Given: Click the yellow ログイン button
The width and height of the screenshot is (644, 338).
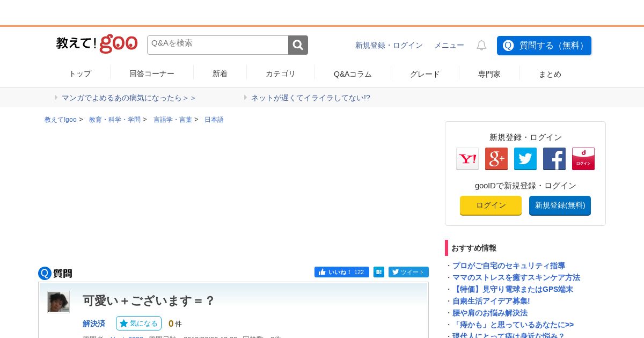Looking at the screenshot, I should click(x=491, y=205).
